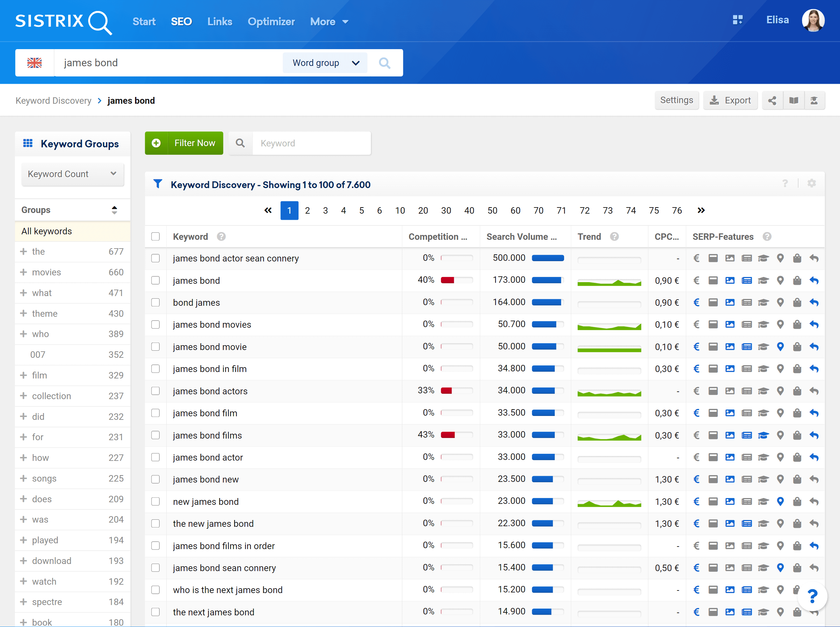The image size is (840, 627).
Task: Click reply arrow icon for 'james bond actor sean connery'
Action: 814,259
